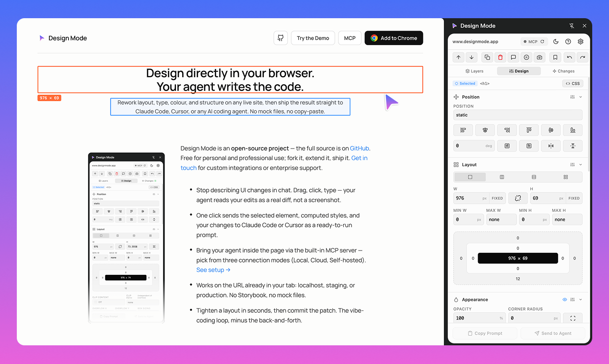Click the move up arrow in Design Mode toolbar
Image resolution: width=609 pixels, height=364 pixels.
pos(458,57)
